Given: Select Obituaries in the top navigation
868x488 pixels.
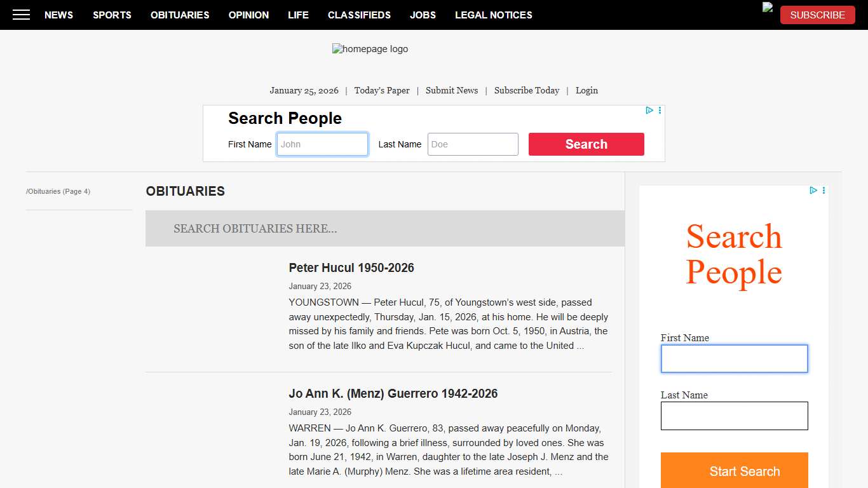Looking at the screenshot, I should [x=180, y=15].
